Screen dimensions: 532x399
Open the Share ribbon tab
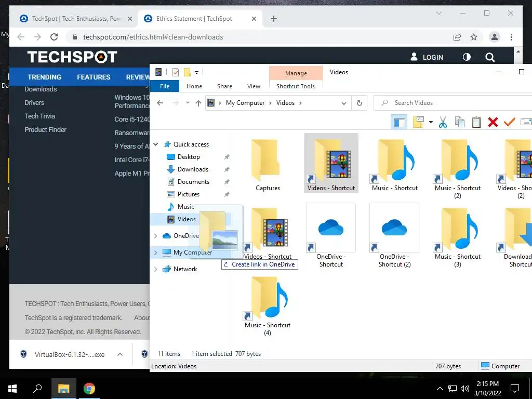pyautogui.click(x=224, y=86)
